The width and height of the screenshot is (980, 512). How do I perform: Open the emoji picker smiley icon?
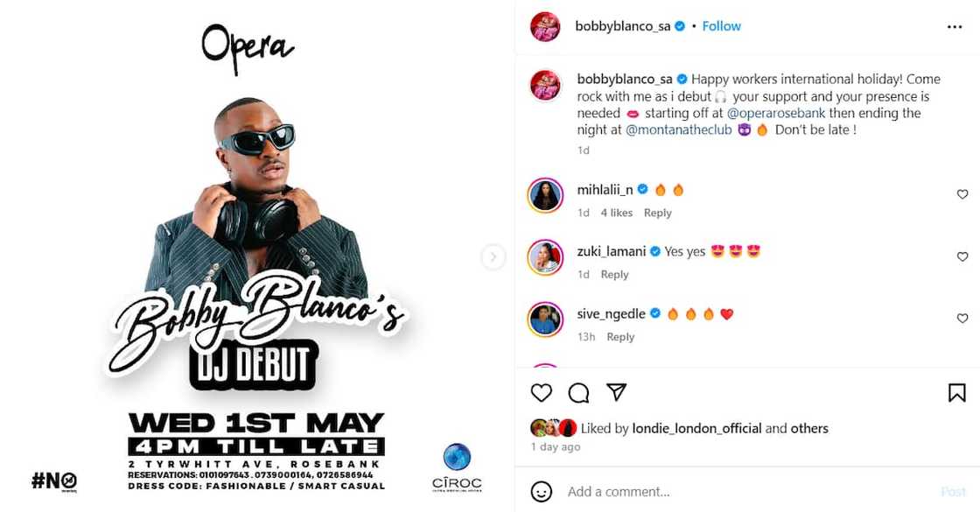click(542, 491)
